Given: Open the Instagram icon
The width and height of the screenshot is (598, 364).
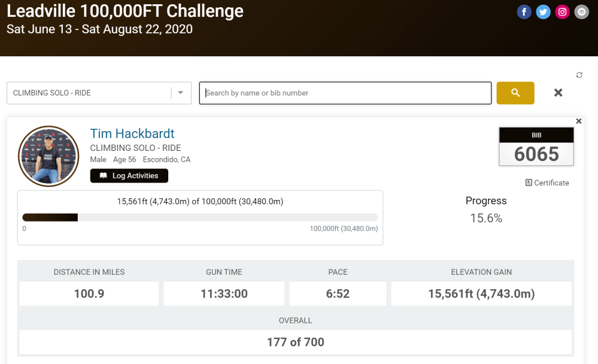Looking at the screenshot, I should (563, 12).
